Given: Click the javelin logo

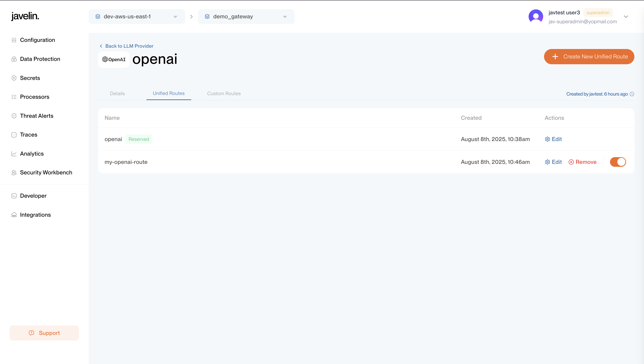Looking at the screenshot, I should click(x=25, y=16).
